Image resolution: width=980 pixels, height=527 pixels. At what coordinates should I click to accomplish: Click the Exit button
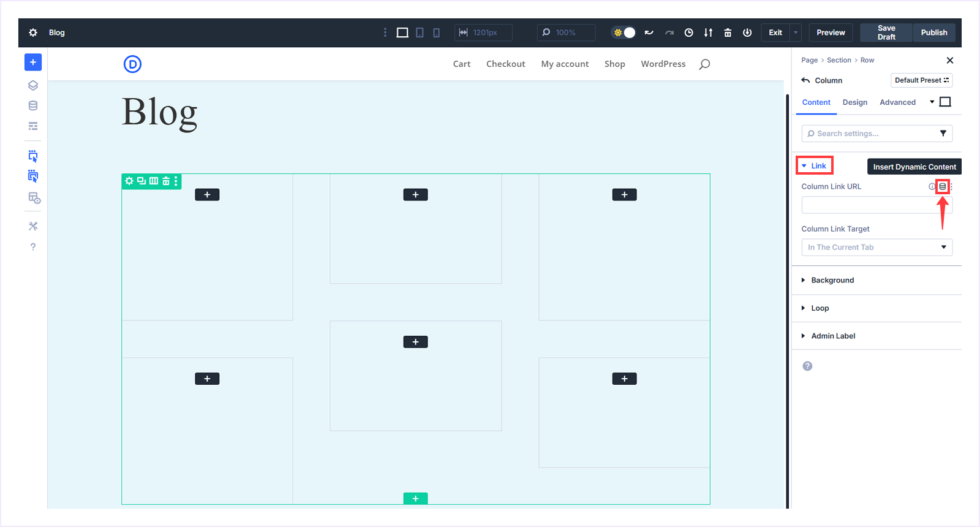[775, 32]
